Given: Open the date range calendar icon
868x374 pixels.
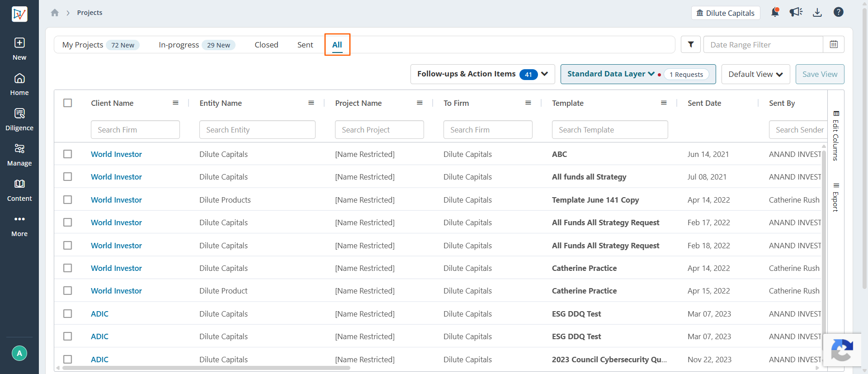Looking at the screenshot, I should [834, 44].
